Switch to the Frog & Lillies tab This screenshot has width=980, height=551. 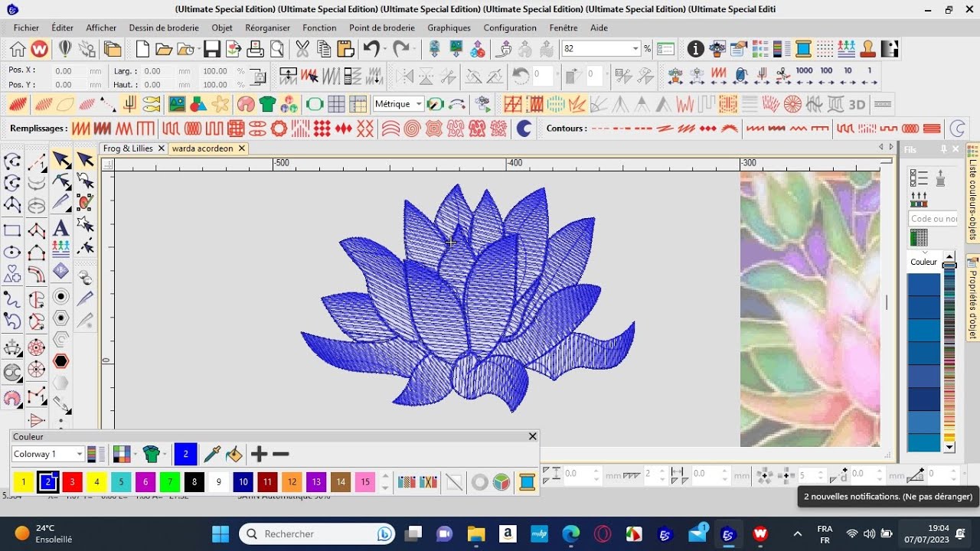click(x=128, y=148)
